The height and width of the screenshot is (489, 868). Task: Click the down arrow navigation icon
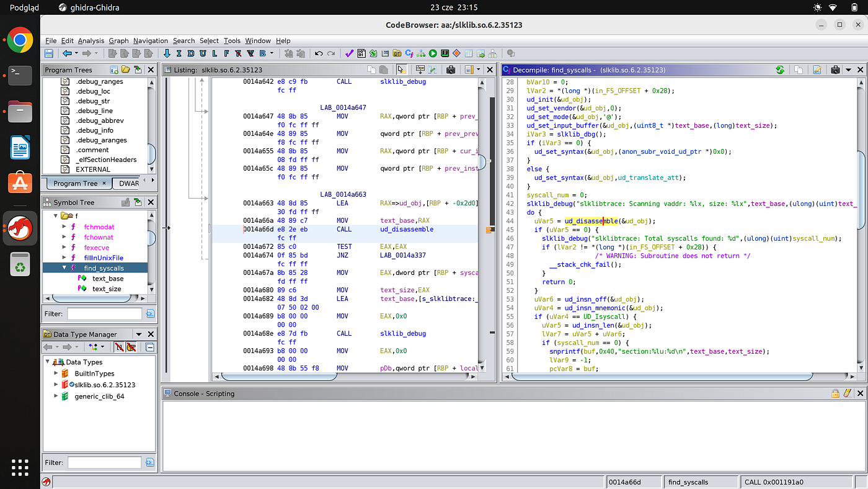coord(166,54)
